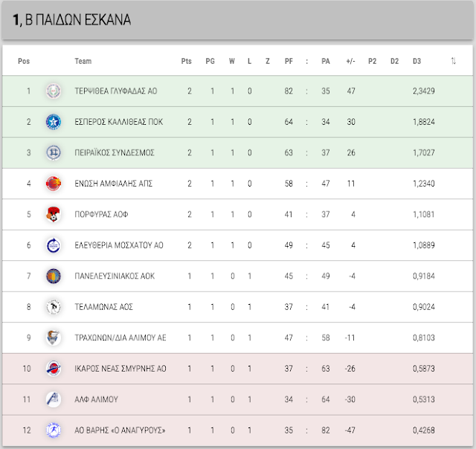This screenshot has height=449, width=476.
Task: Sort standings by the D3 column header
Action: (416, 61)
